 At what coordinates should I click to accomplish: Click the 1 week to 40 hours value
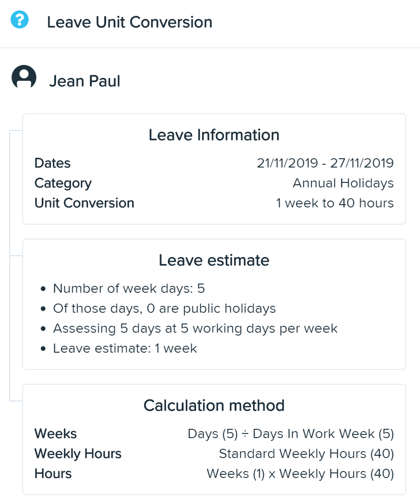335,203
